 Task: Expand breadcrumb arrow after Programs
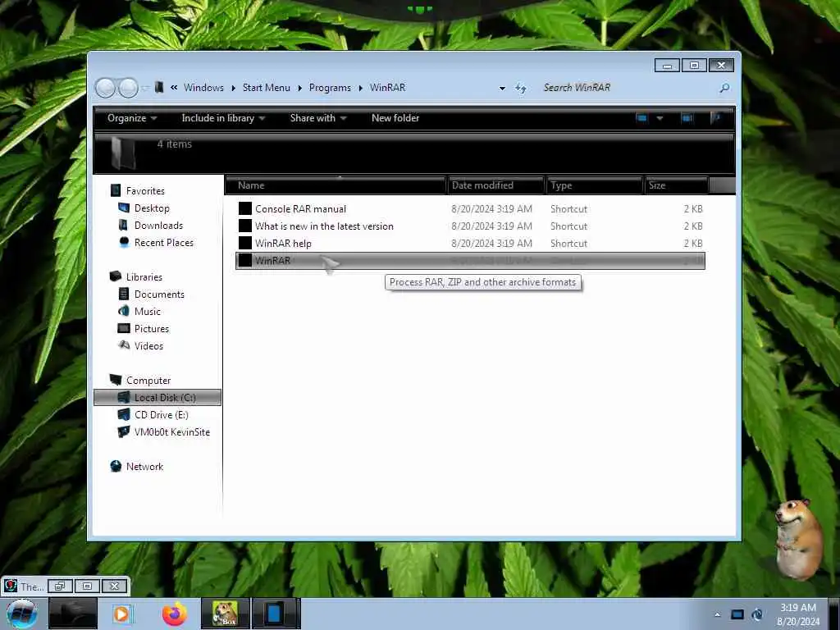361,88
